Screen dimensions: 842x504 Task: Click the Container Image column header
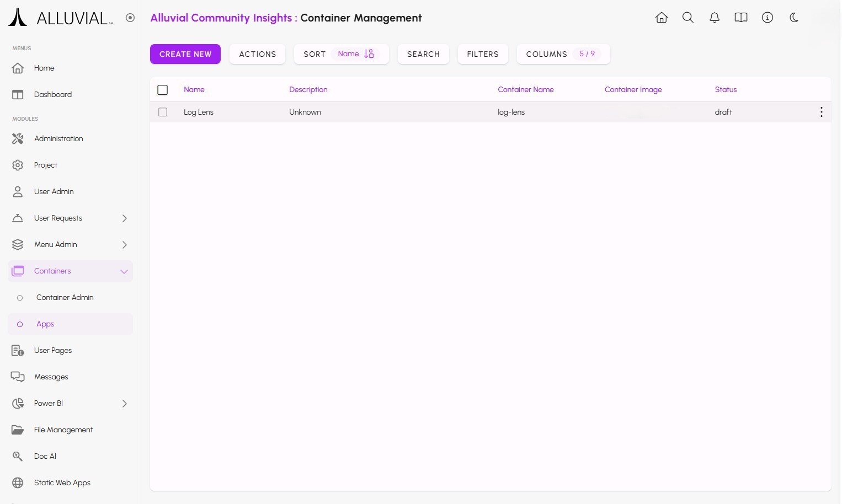click(633, 89)
